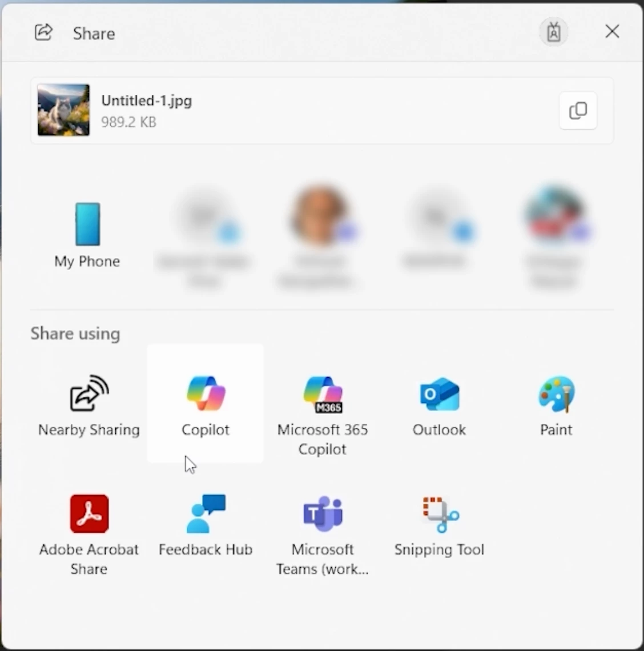Send the file with Outlook
Image resolution: width=644 pixels, height=651 pixels.
click(x=439, y=405)
